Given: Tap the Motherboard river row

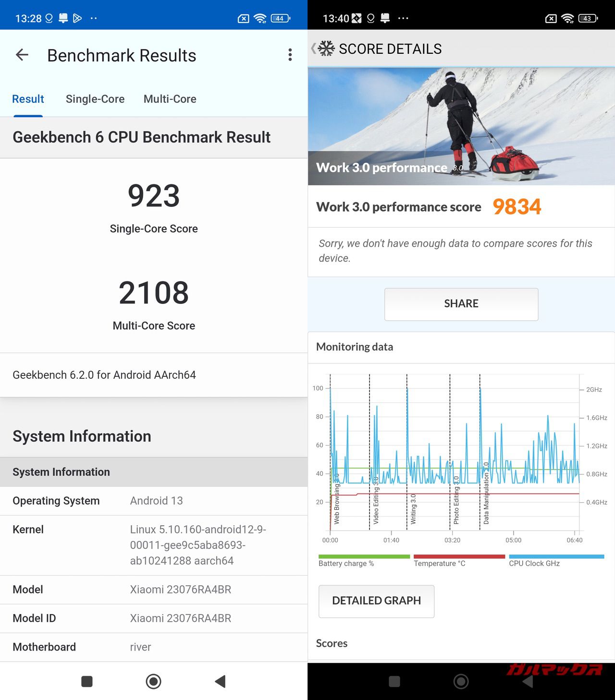Looking at the screenshot, I should click(154, 647).
